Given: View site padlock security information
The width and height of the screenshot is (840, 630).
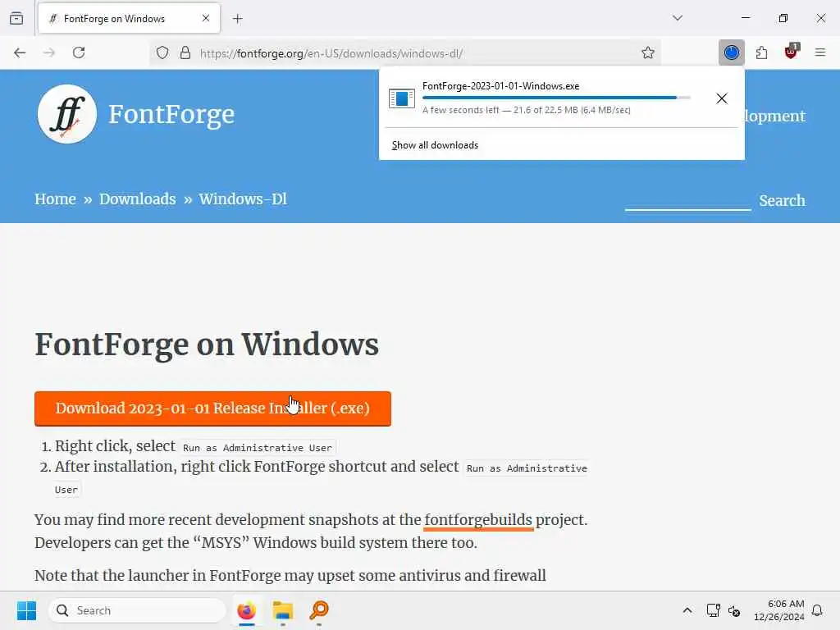Looking at the screenshot, I should (x=185, y=52).
